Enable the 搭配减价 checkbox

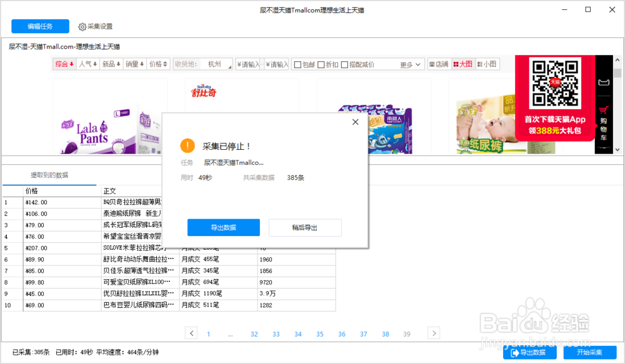tap(344, 64)
